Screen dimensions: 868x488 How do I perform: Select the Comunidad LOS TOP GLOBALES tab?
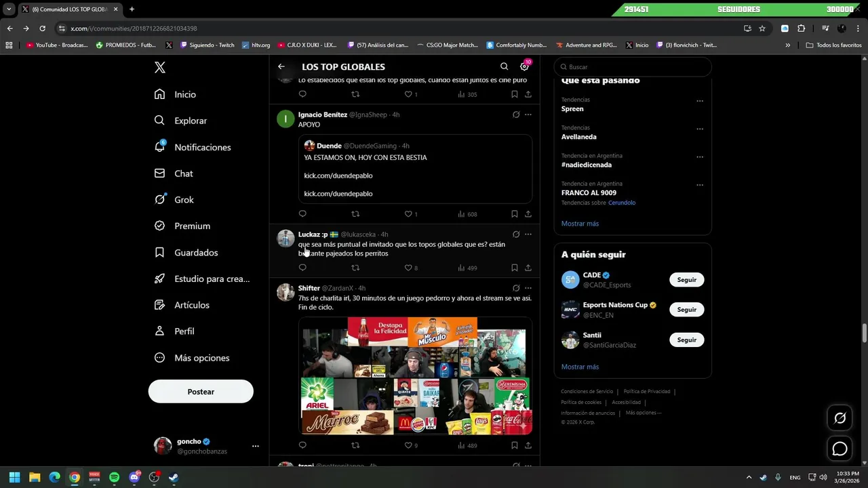[69, 9]
